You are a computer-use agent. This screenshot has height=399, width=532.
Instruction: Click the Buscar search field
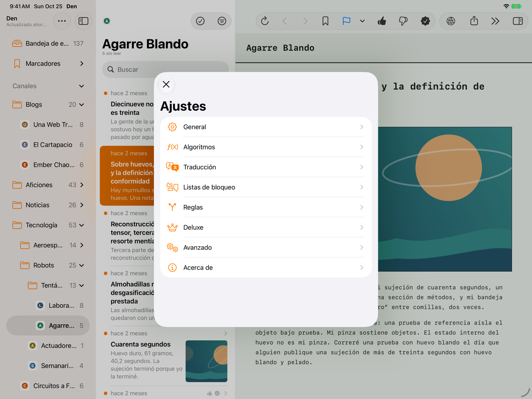pyautogui.click(x=165, y=70)
